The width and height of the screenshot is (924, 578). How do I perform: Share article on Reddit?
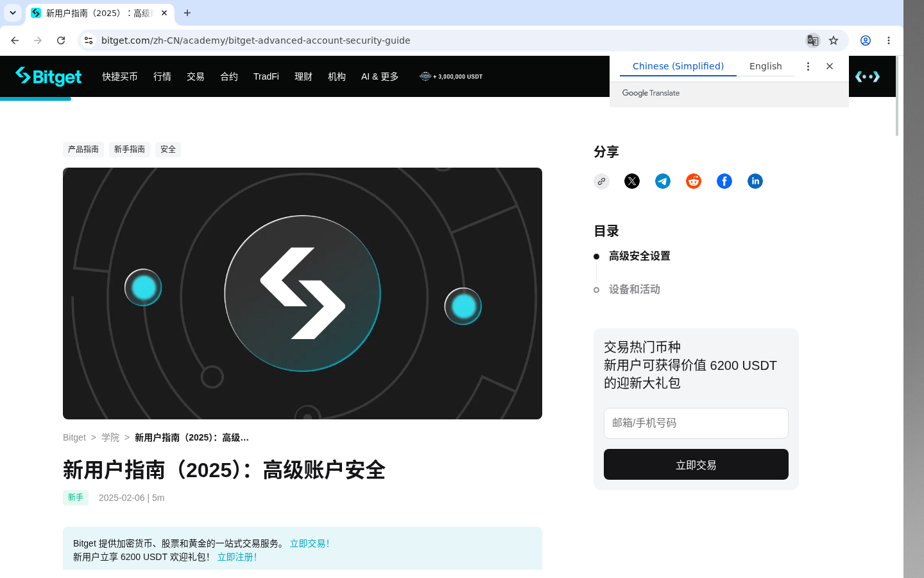pyautogui.click(x=694, y=181)
